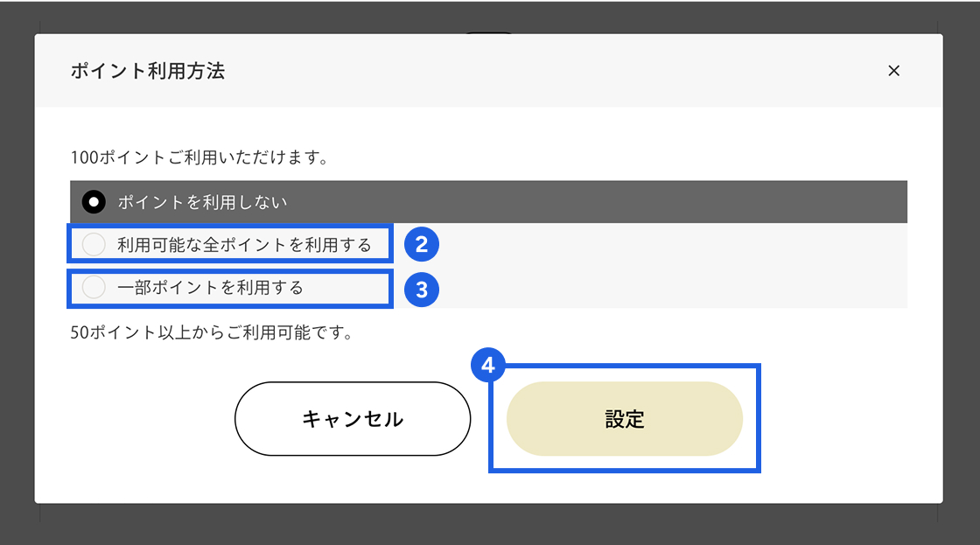Click the blue outline box around the 設定 button

tap(758, 419)
